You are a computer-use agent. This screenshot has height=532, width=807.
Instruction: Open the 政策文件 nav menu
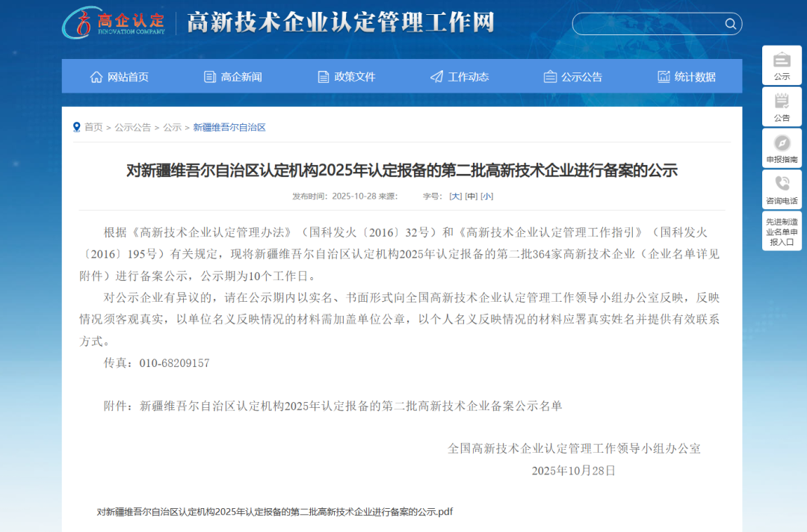(346, 77)
